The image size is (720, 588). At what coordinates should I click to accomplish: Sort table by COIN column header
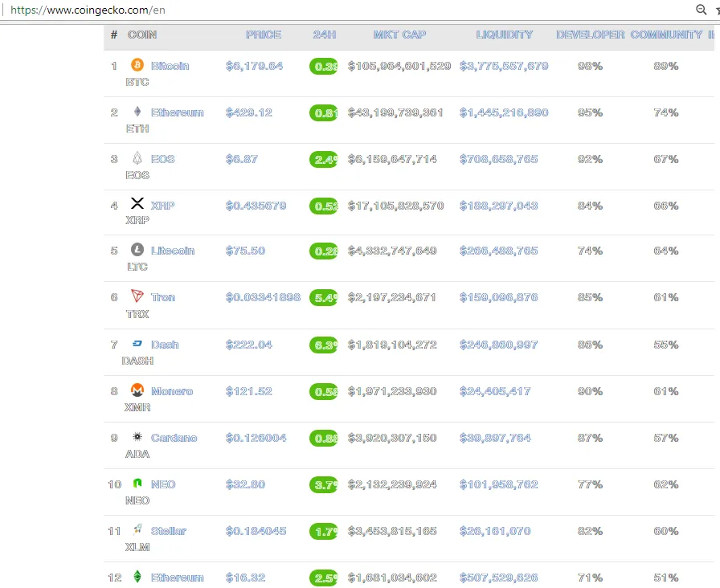point(142,35)
